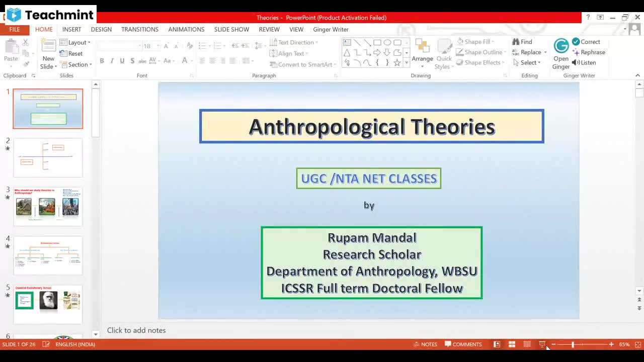The height and width of the screenshot is (362, 644).
Task: Open the DESIGN tab
Action: pos(101,29)
